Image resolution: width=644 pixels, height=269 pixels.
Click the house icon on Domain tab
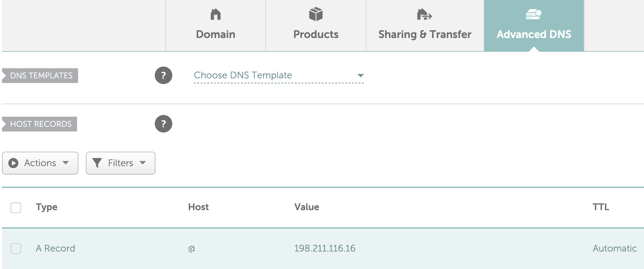[x=215, y=14]
